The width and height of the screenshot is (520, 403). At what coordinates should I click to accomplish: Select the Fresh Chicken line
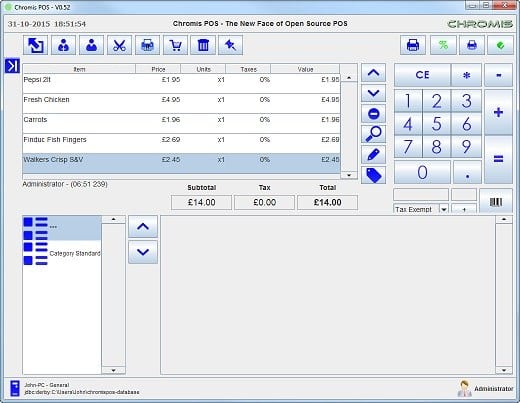181,103
